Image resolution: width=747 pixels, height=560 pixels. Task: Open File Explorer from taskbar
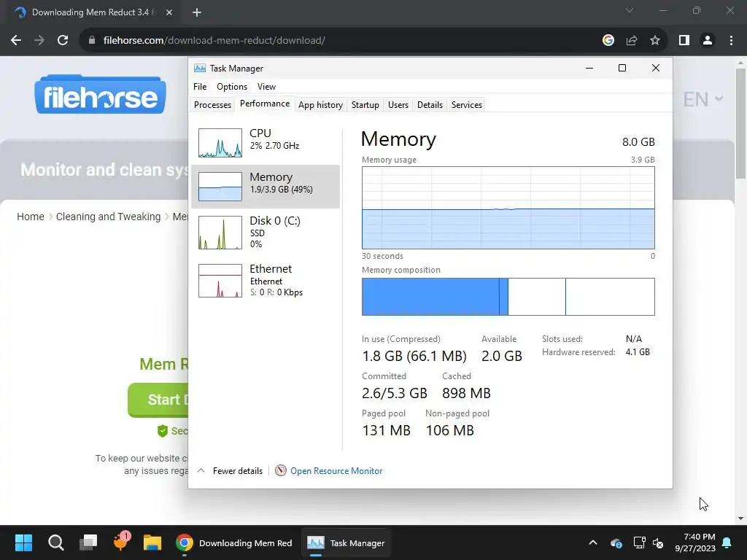point(152,542)
